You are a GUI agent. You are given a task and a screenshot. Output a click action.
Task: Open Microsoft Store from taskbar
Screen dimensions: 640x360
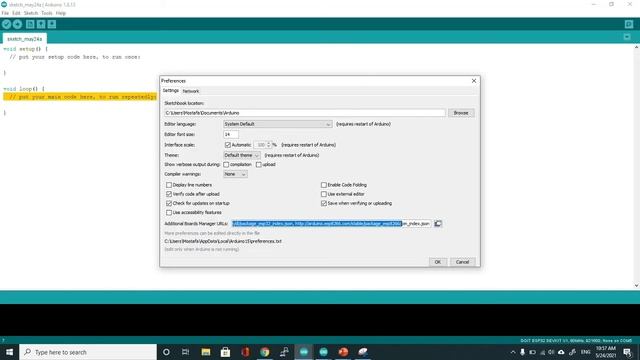tap(225, 352)
